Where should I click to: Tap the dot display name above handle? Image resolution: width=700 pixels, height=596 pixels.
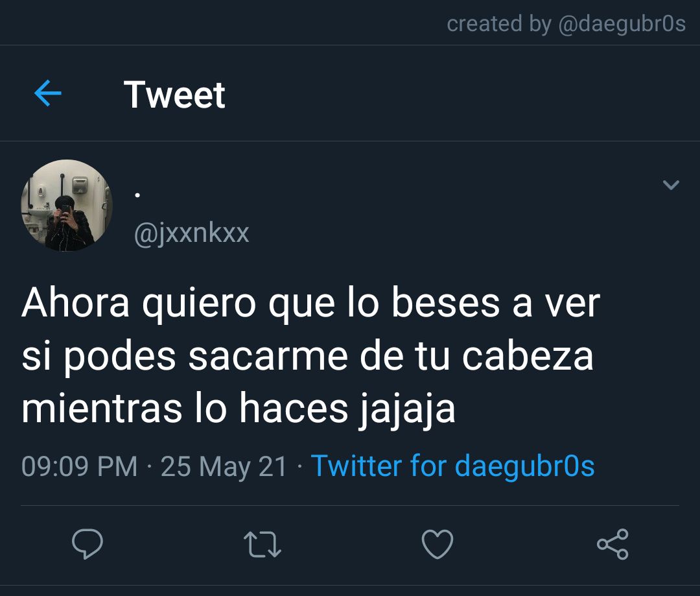click(x=137, y=195)
